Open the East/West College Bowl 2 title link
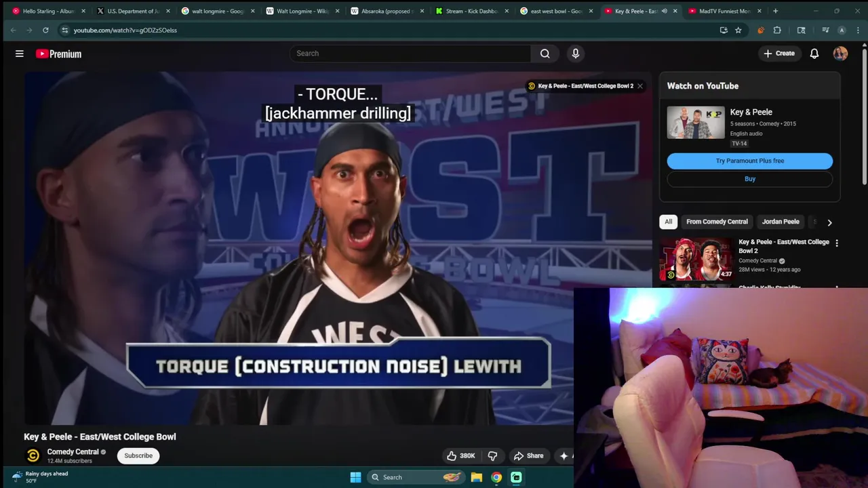The image size is (868, 488). [784, 246]
